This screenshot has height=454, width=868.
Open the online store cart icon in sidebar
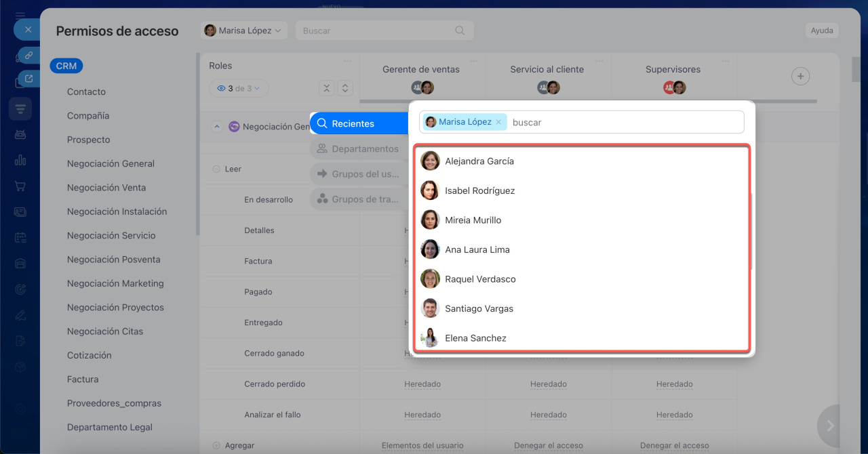tap(20, 186)
